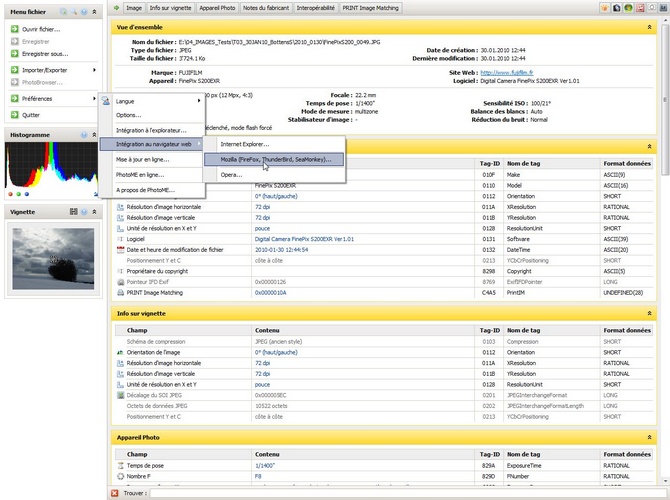Image resolution: width=670 pixels, height=500 pixels.
Task: Click the help icon in Histogramme header
Action: 83,133
